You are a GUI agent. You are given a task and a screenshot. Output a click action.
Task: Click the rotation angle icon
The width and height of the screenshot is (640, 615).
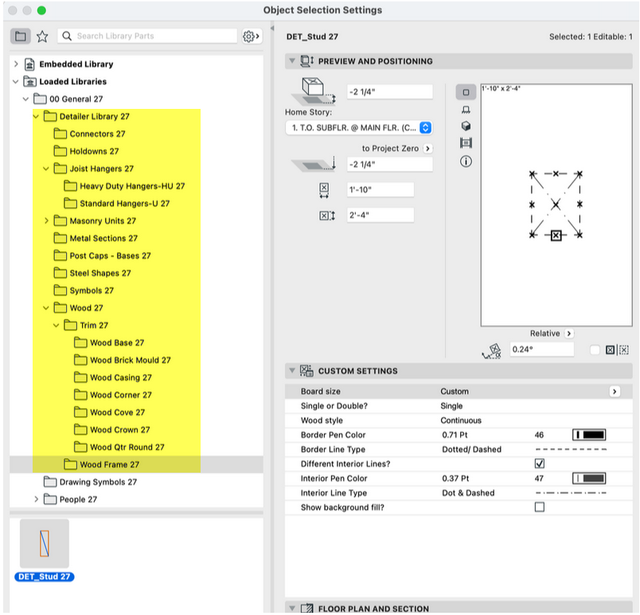[492, 351]
